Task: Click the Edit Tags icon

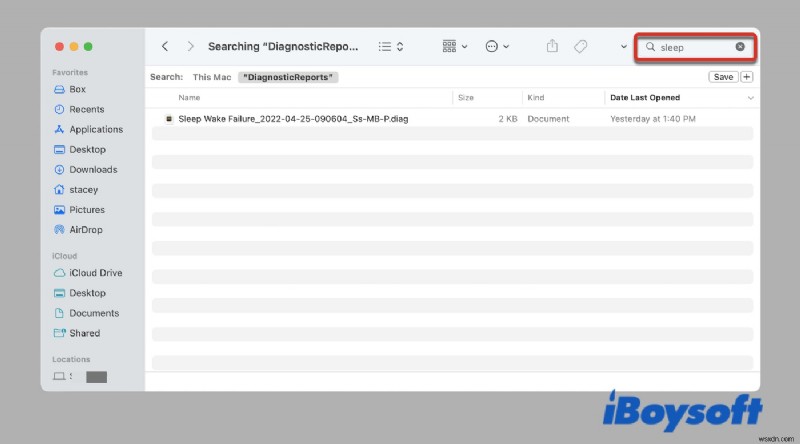Action: coord(580,46)
